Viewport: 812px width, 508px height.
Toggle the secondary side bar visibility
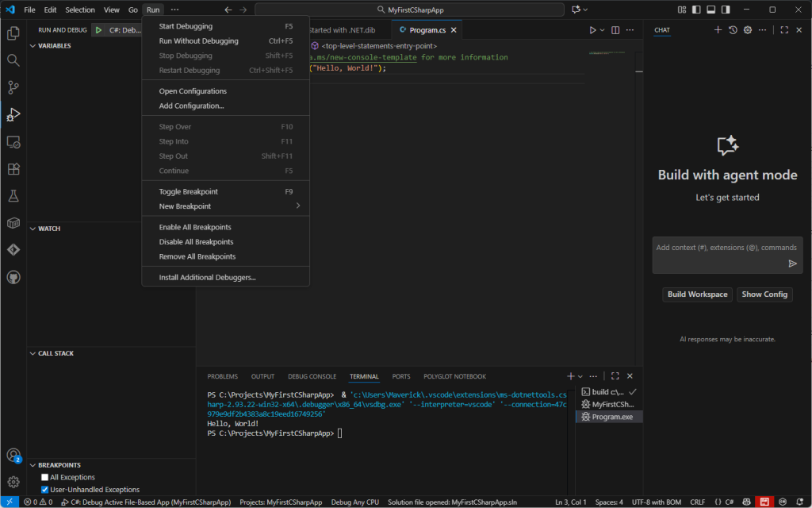click(x=726, y=10)
